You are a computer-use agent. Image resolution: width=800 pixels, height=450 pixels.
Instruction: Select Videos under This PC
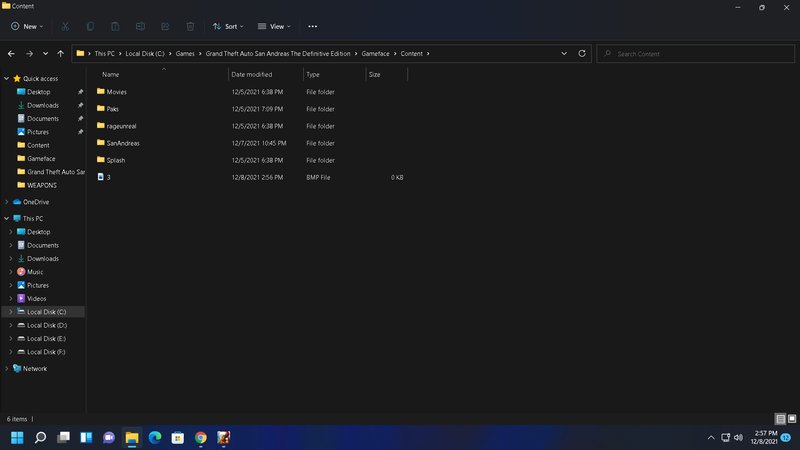36,298
